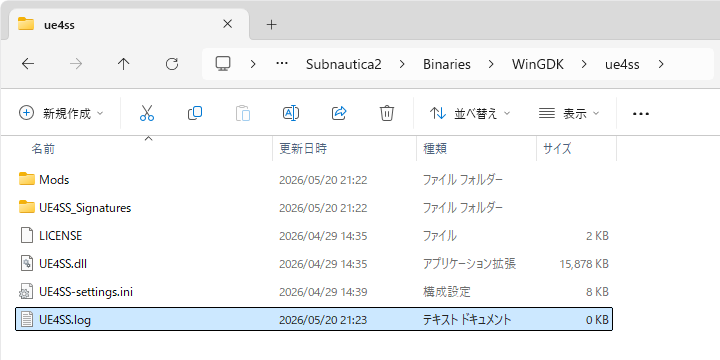Navigate to Binaries in the address bar
The width and height of the screenshot is (720, 360).
(447, 64)
